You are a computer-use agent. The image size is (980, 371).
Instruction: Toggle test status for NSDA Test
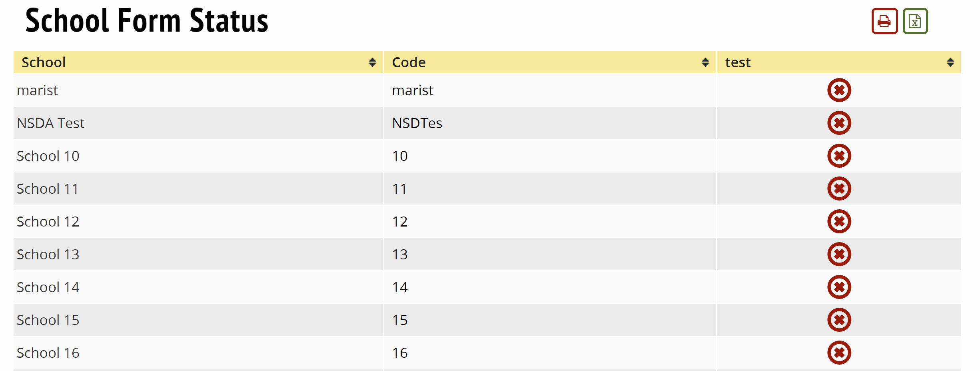point(839,123)
